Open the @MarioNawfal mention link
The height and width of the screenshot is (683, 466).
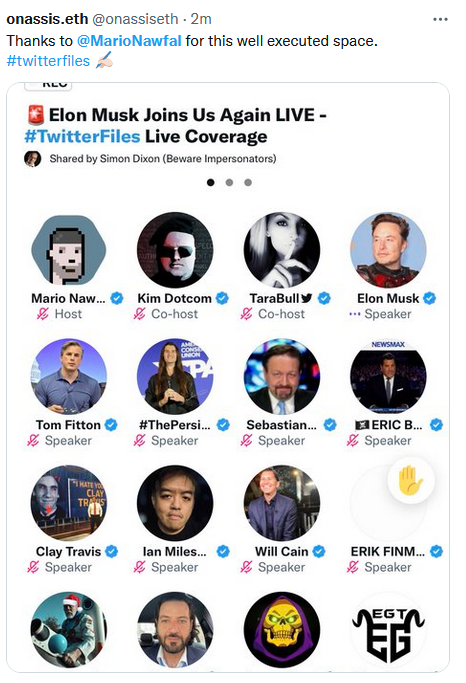click(129, 41)
